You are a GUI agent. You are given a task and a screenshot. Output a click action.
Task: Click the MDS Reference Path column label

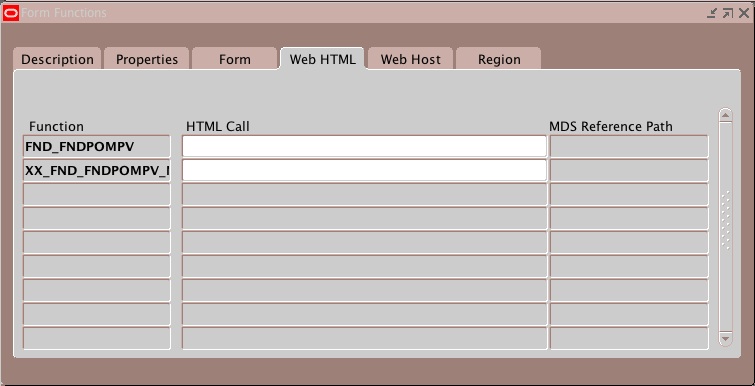pos(611,127)
